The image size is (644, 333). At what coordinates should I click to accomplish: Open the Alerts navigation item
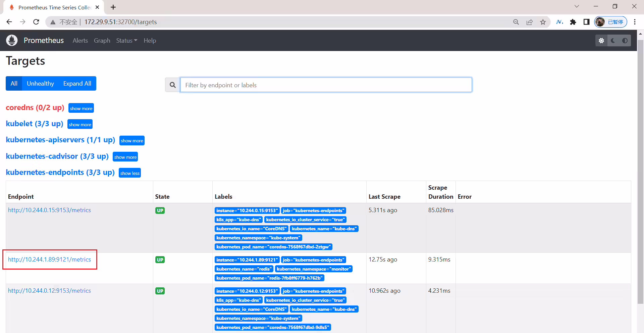tap(80, 40)
